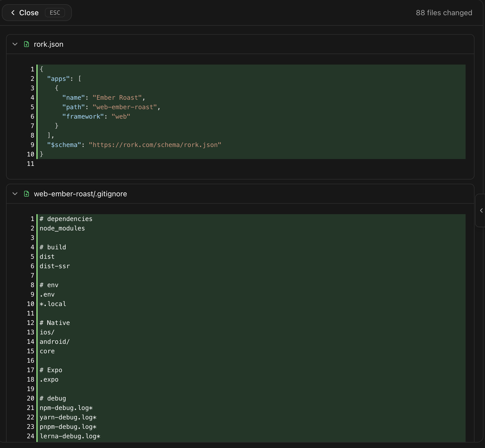
Task: Click the lerna-debug.log* line
Action: tap(251, 436)
